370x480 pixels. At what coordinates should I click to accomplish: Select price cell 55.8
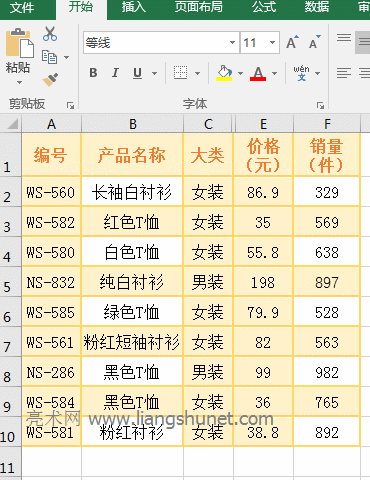click(x=263, y=252)
